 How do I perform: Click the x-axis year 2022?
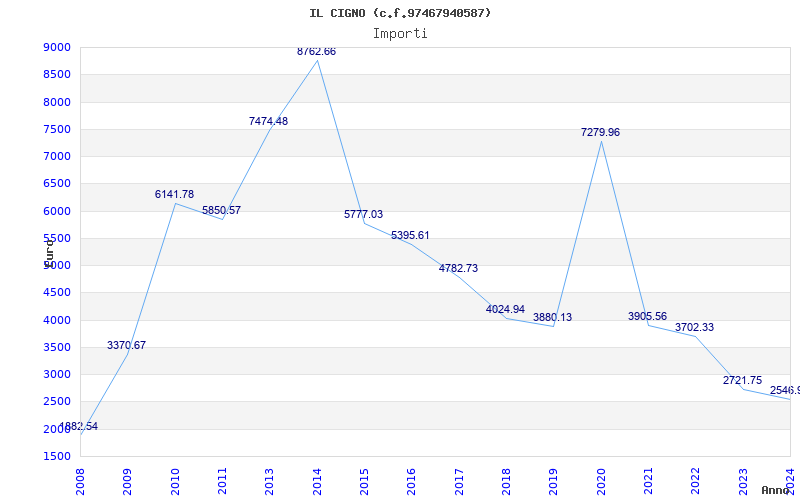pos(696,482)
